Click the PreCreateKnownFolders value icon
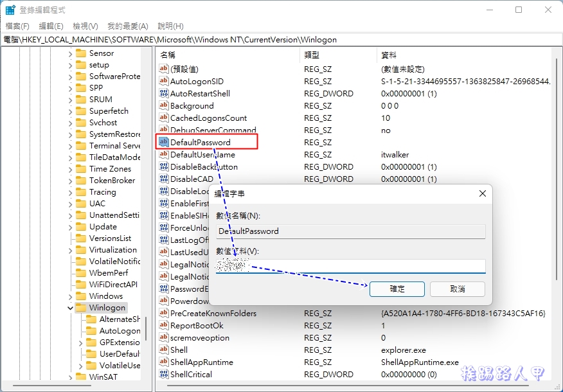 point(164,313)
